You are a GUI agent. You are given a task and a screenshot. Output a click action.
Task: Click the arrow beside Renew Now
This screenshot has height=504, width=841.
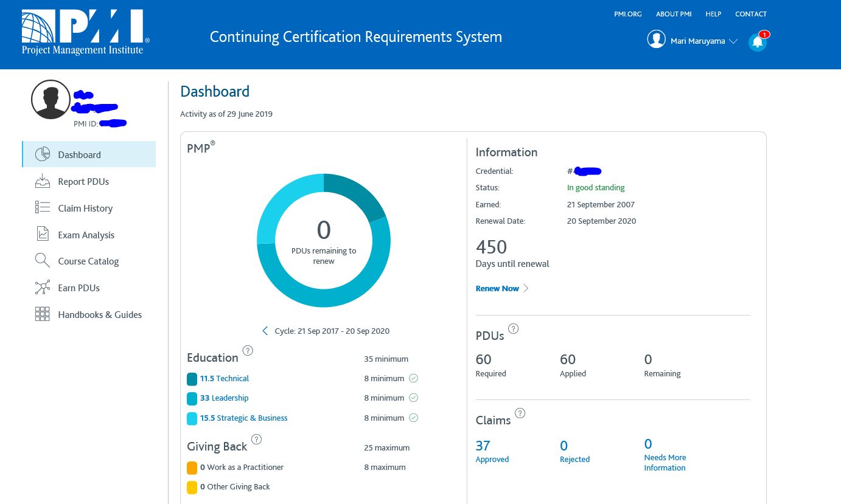coord(526,288)
